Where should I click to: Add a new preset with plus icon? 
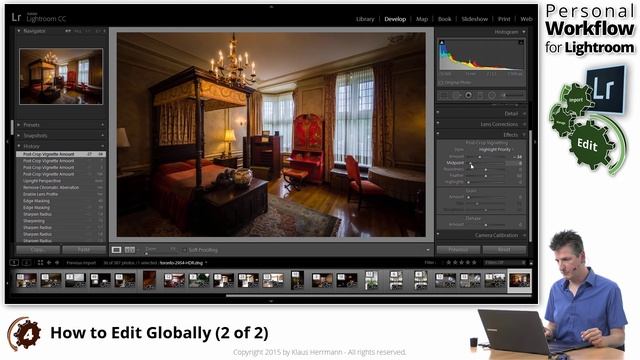(102, 125)
